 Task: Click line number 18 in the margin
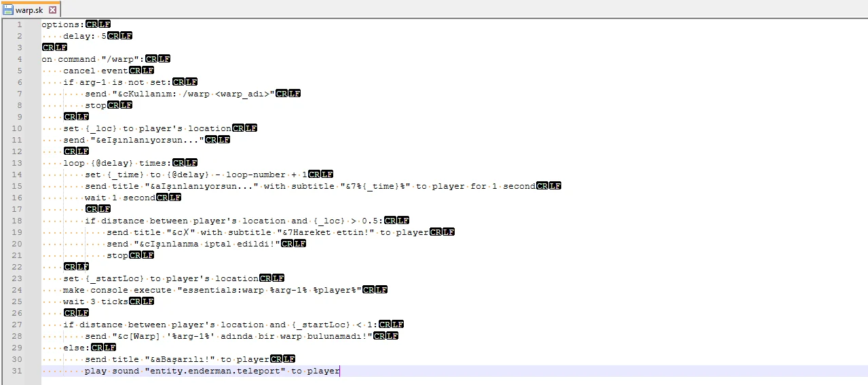click(x=17, y=221)
